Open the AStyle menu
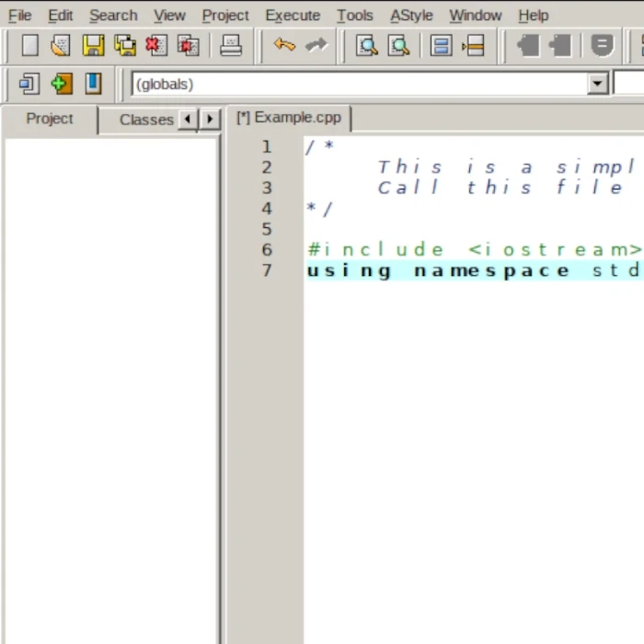The width and height of the screenshot is (644, 644). [x=411, y=16]
